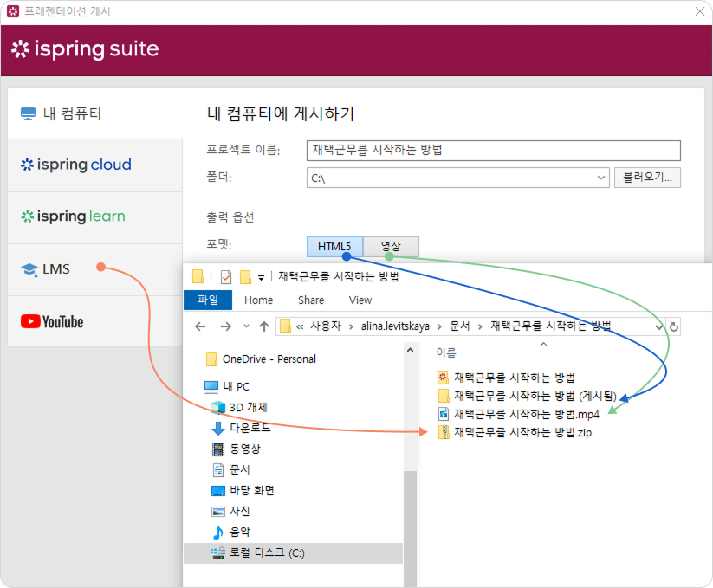
Task: Click 문서 in the address breadcrumb
Action: pos(459,326)
